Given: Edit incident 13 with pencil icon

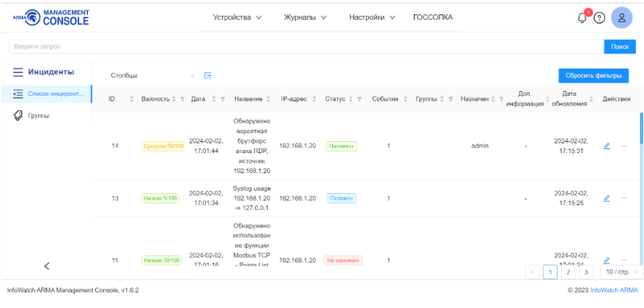Looking at the screenshot, I should point(606,198).
